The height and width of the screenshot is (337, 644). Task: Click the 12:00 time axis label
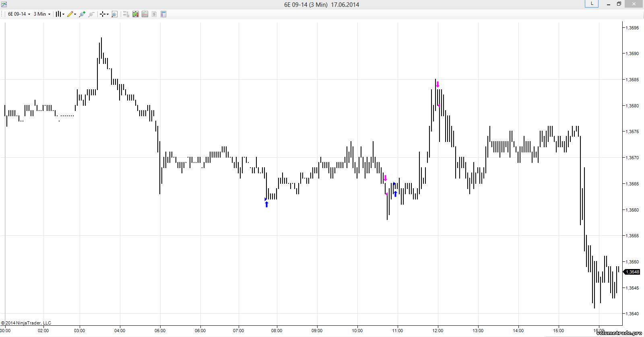coord(438,331)
